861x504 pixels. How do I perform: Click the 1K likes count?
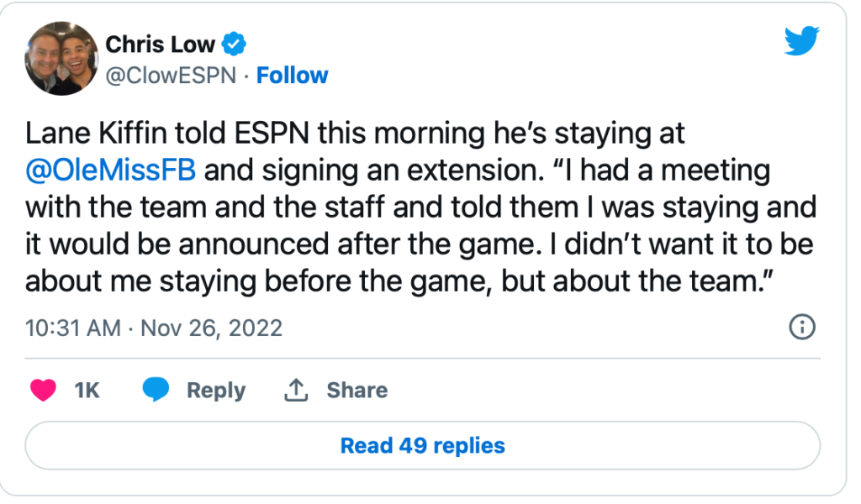coord(87,390)
